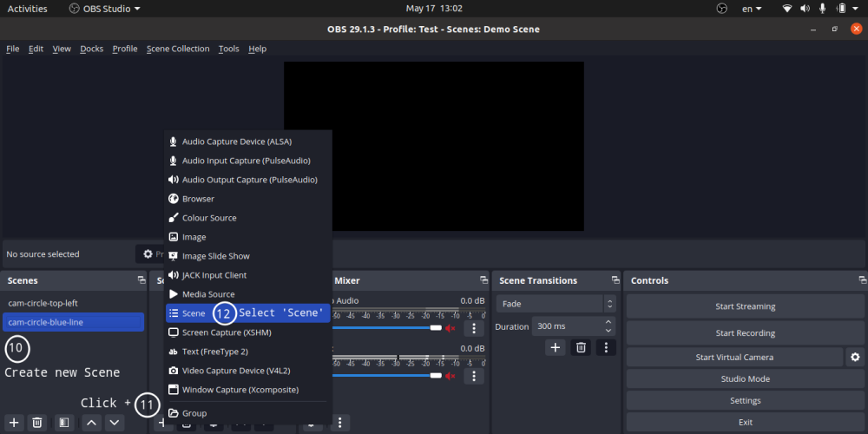
Task: Add Screen Capture (XSHM) source
Action: tap(248, 332)
